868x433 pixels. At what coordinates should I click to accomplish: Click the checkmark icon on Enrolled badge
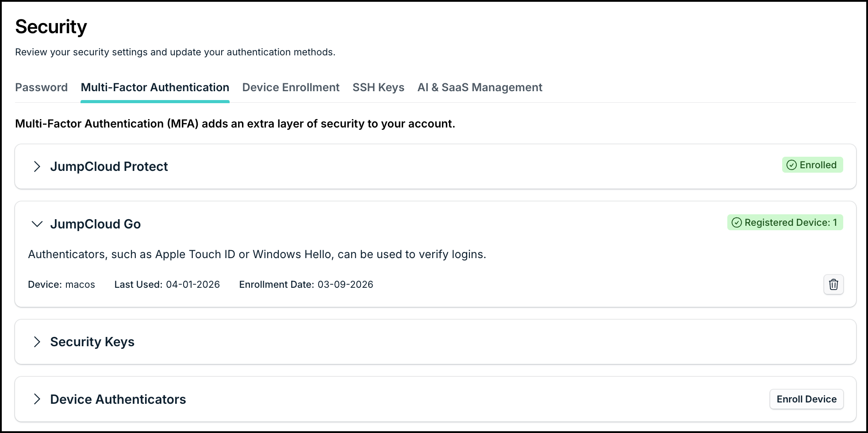[x=791, y=165]
